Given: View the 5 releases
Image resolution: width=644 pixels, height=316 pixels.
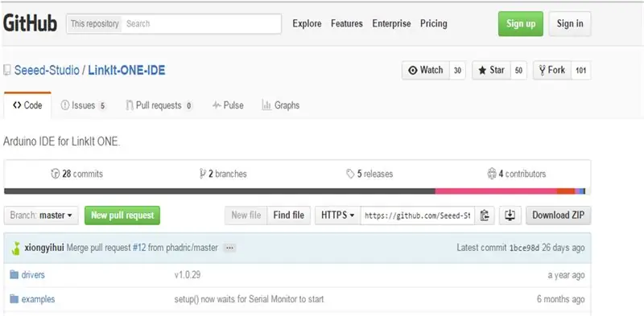Looking at the screenshot, I should coord(369,174).
